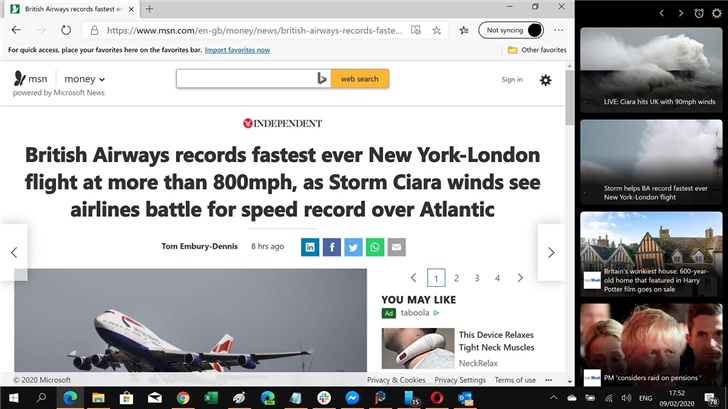Go back with the browser back arrow
The width and height of the screenshot is (728, 409).
(16, 30)
